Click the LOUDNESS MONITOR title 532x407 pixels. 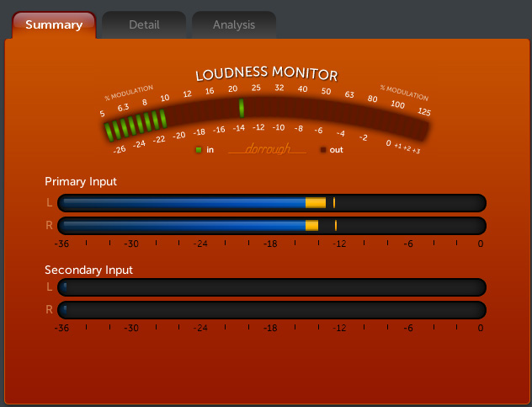point(267,73)
